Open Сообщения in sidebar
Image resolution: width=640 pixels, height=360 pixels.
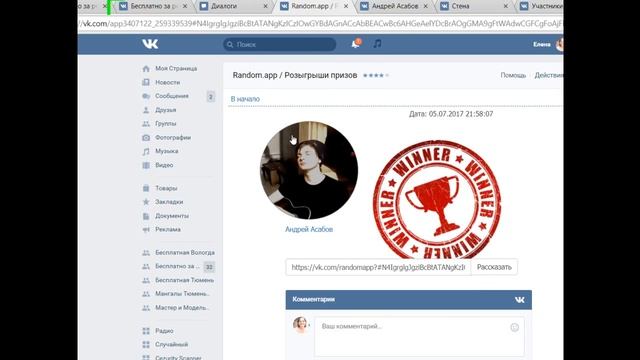[x=172, y=96]
